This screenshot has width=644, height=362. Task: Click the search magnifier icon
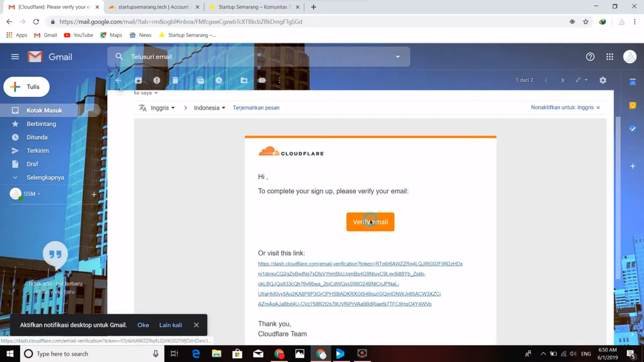point(119,57)
